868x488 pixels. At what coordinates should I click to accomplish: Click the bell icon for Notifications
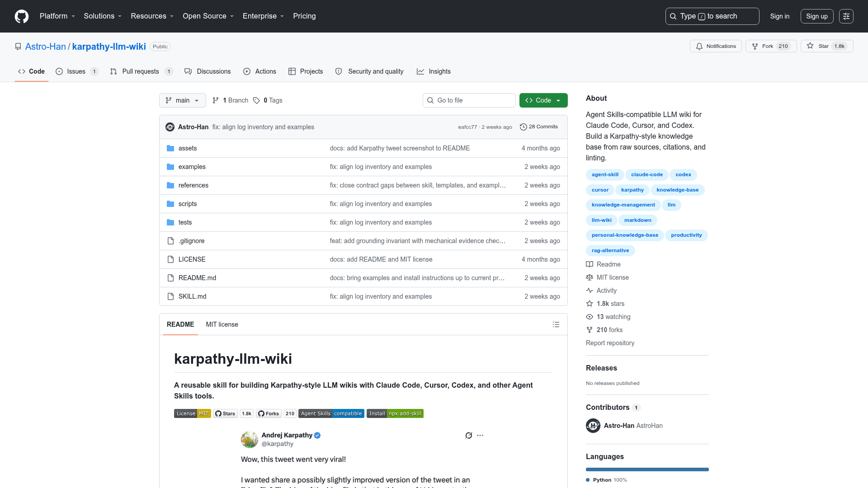[699, 46]
